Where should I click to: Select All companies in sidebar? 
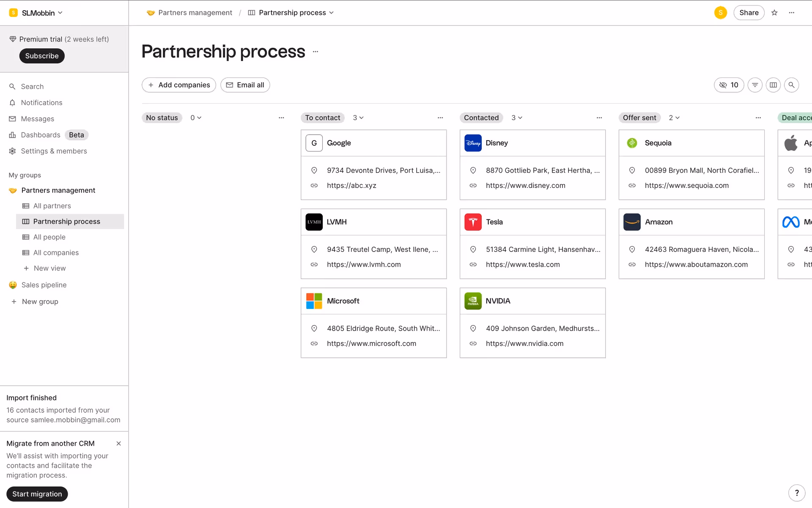[56, 253]
